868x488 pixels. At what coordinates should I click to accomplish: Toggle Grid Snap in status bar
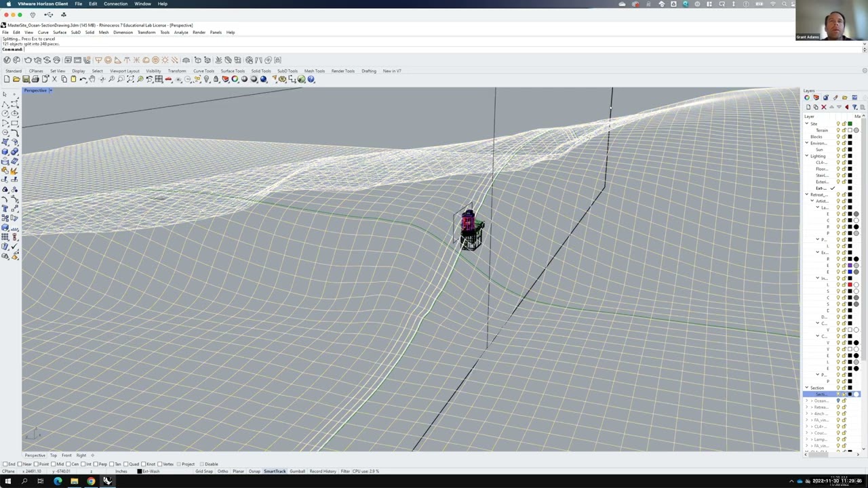click(204, 471)
